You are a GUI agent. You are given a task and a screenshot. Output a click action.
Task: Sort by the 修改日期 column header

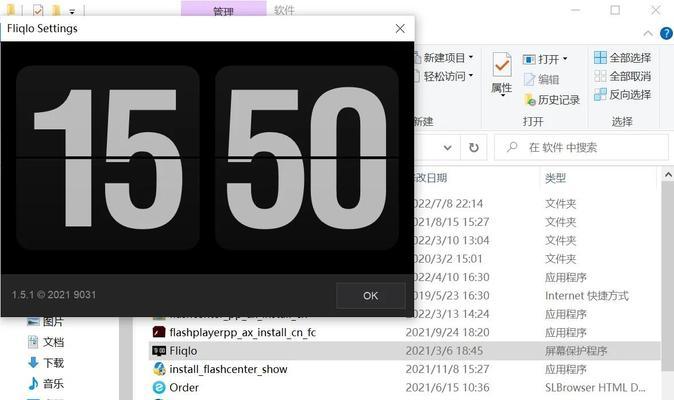tap(430, 178)
